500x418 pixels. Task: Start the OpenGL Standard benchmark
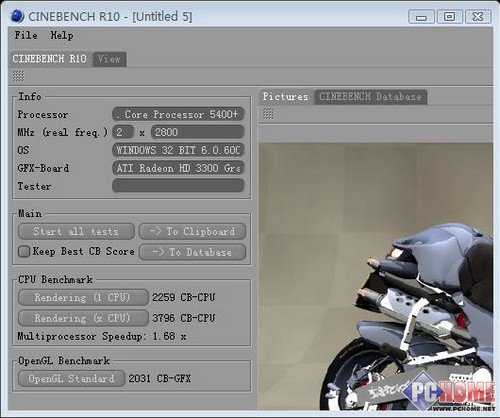[x=71, y=379]
